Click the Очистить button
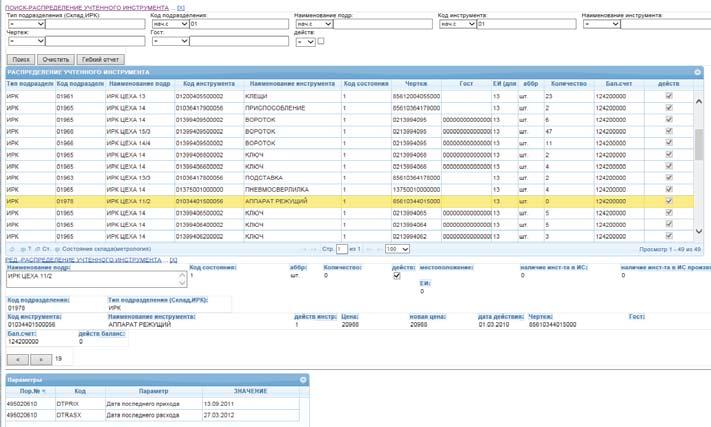Viewport: 711px width, 427px height. point(56,59)
